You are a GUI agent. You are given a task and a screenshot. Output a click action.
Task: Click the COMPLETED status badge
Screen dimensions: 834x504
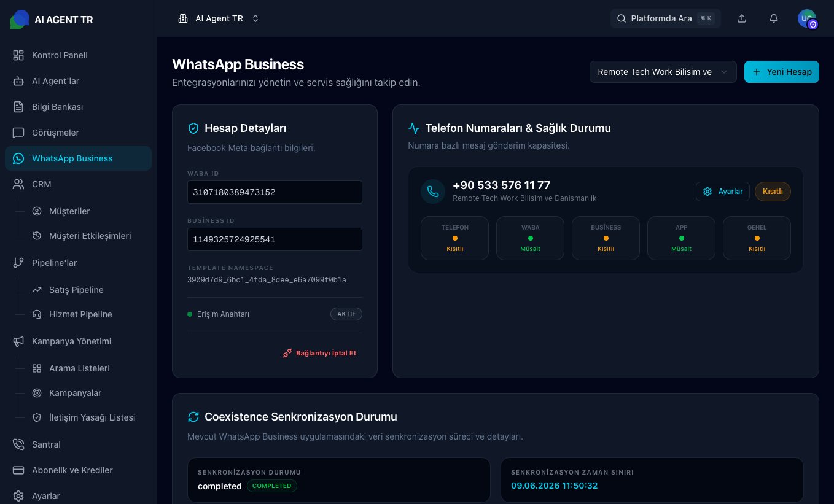tap(272, 486)
